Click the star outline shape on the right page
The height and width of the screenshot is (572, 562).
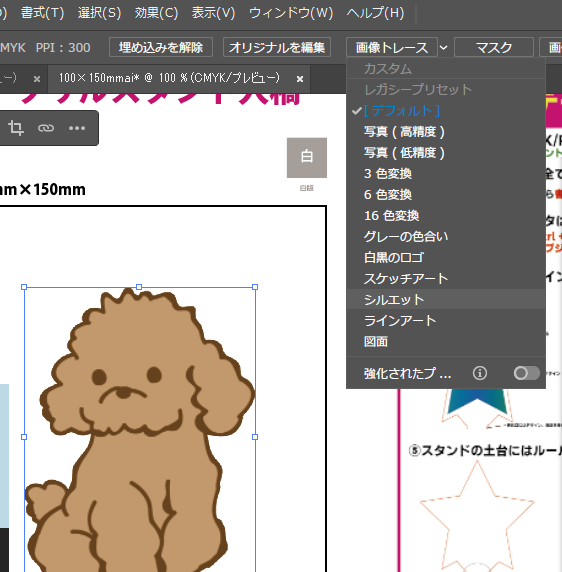(477, 516)
